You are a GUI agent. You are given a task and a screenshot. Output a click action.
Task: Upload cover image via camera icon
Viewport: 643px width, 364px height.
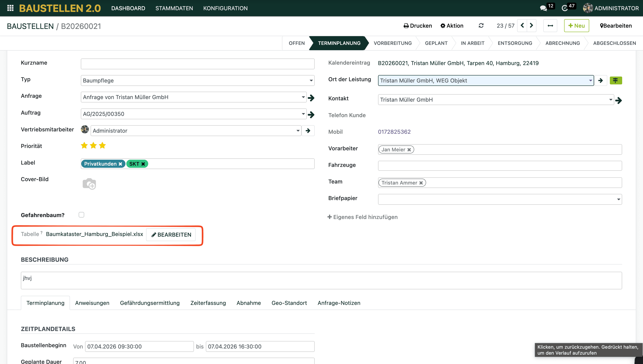(89, 184)
